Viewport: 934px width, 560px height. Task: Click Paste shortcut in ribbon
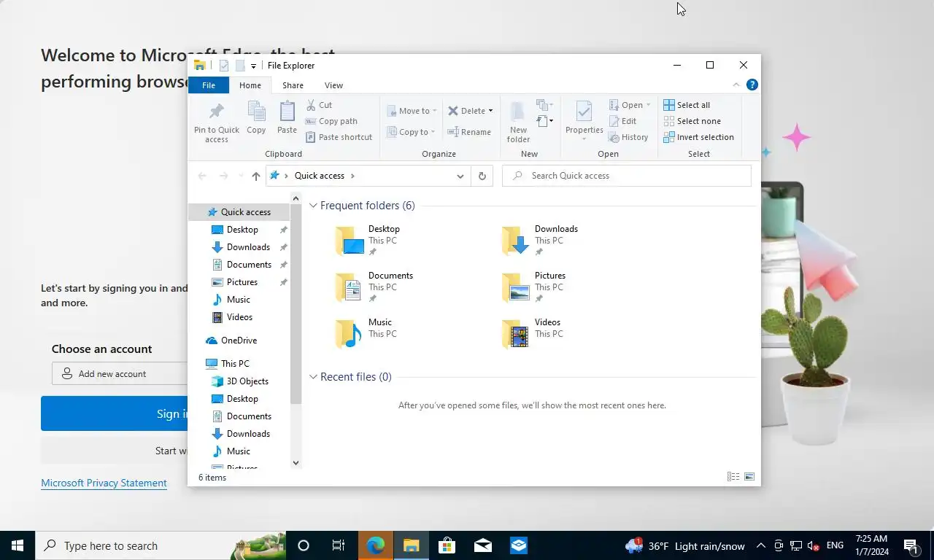pyautogui.click(x=339, y=137)
